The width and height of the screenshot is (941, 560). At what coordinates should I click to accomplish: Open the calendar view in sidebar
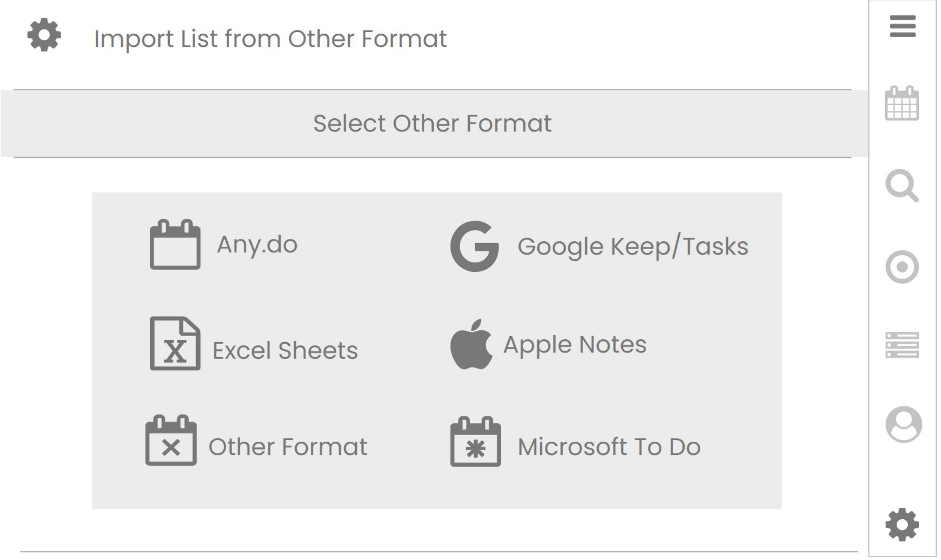[902, 103]
